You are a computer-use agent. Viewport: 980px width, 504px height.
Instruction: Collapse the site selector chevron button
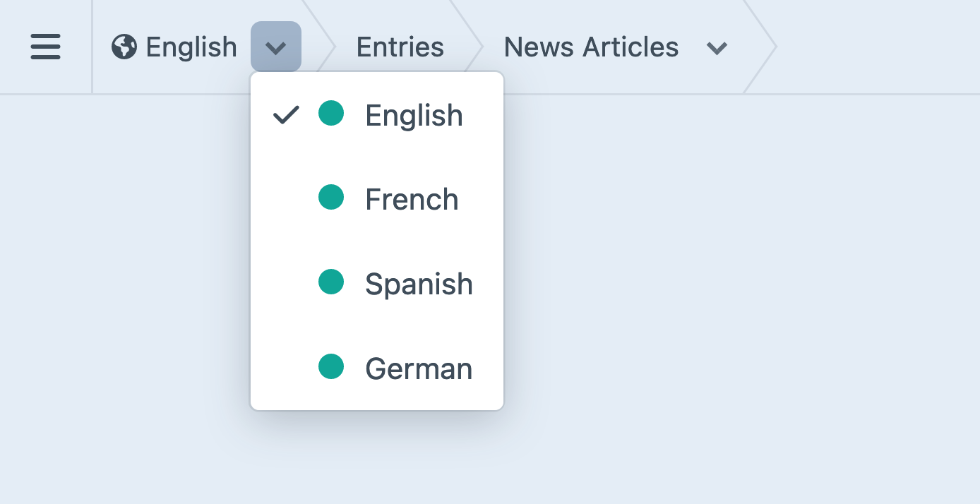[276, 47]
